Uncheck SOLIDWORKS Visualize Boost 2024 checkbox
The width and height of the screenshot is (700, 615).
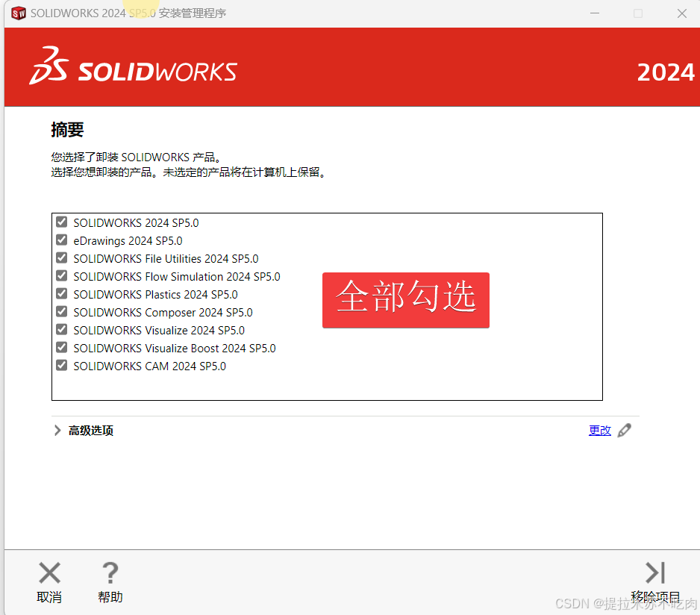click(62, 347)
